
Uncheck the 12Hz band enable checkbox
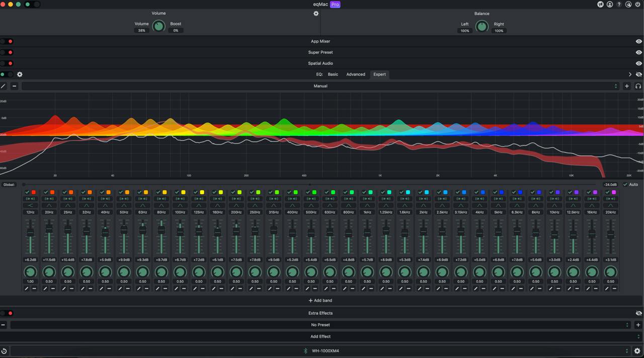(x=27, y=192)
